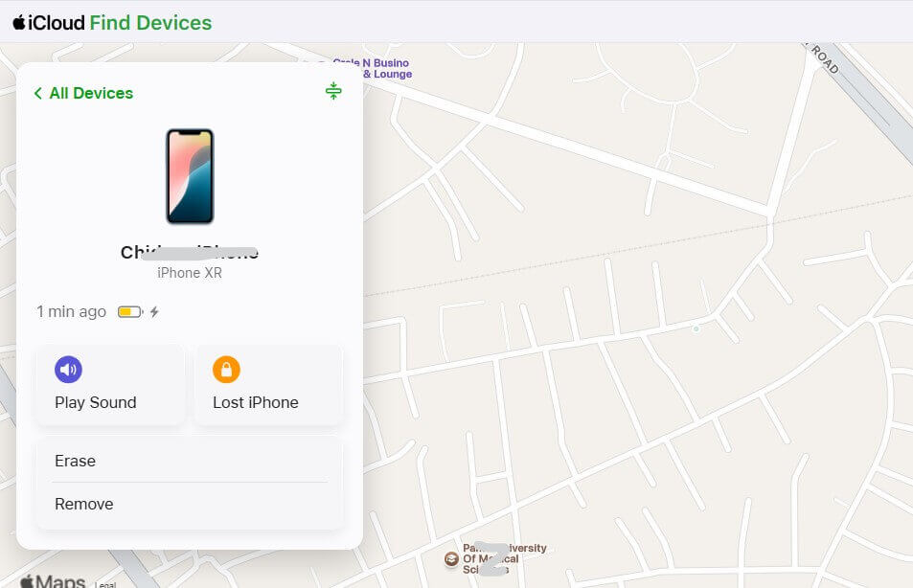This screenshot has width=913, height=588.
Task: Click the orange Lost iPhone lock icon
Action: tap(226, 369)
